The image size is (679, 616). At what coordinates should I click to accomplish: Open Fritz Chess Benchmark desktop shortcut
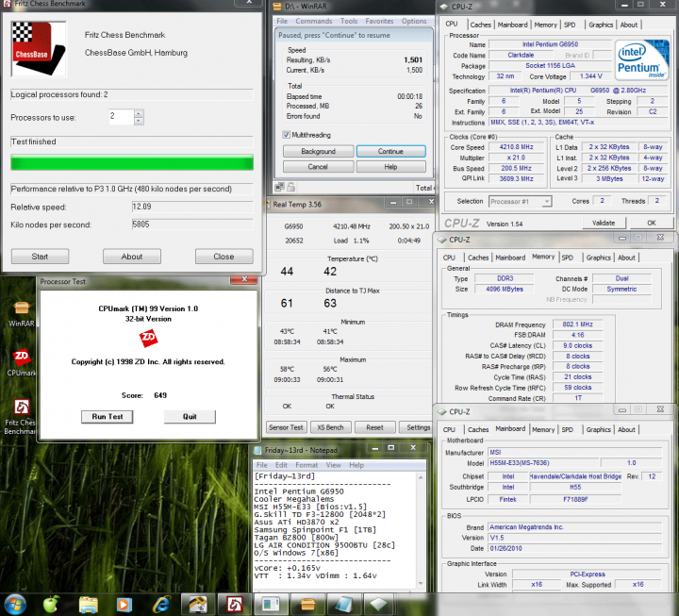[x=21, y=417]
